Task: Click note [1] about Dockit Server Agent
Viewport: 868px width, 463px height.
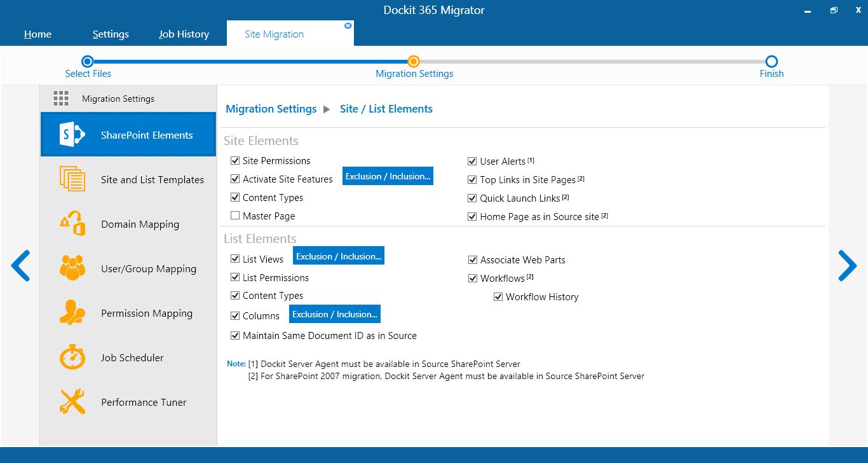Action: (x=384, y=364)
